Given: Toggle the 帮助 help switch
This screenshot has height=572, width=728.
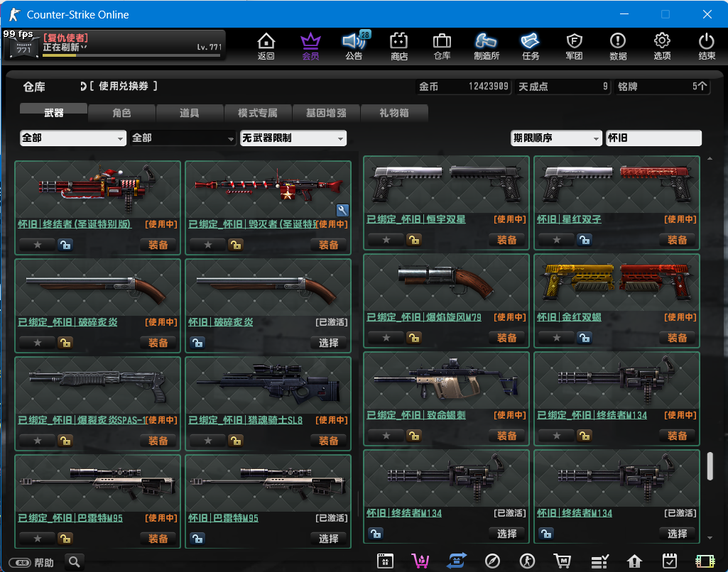Looking at the screenshot, I should click(x=20, y=563).
